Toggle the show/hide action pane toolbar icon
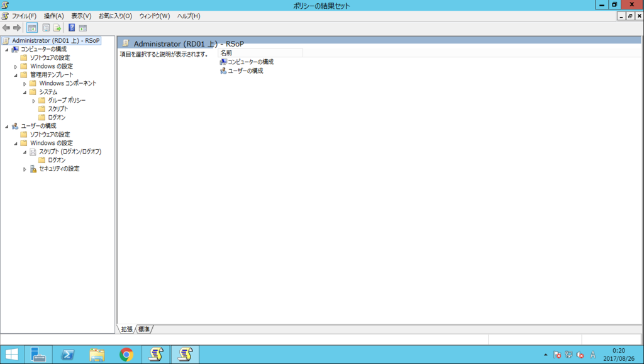Viewport: 644px width, 364px height. coord(82,28)
